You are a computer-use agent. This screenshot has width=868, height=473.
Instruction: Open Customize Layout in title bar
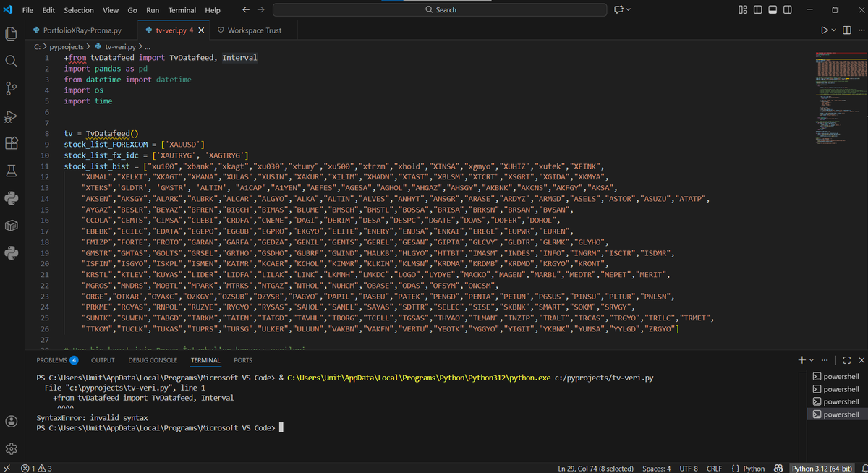743,10
